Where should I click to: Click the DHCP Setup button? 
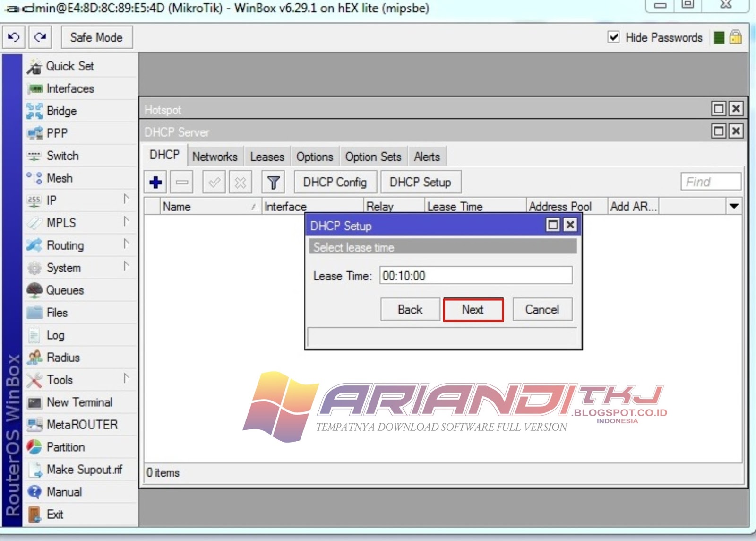tap(421, 182)
